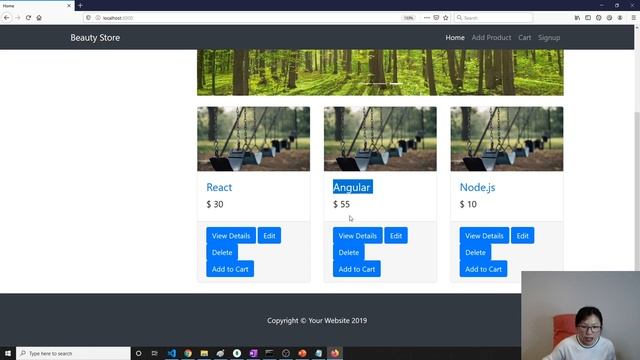
Task: Switch to Visual Studio Code on taskbar
Action: click(172, 353)
